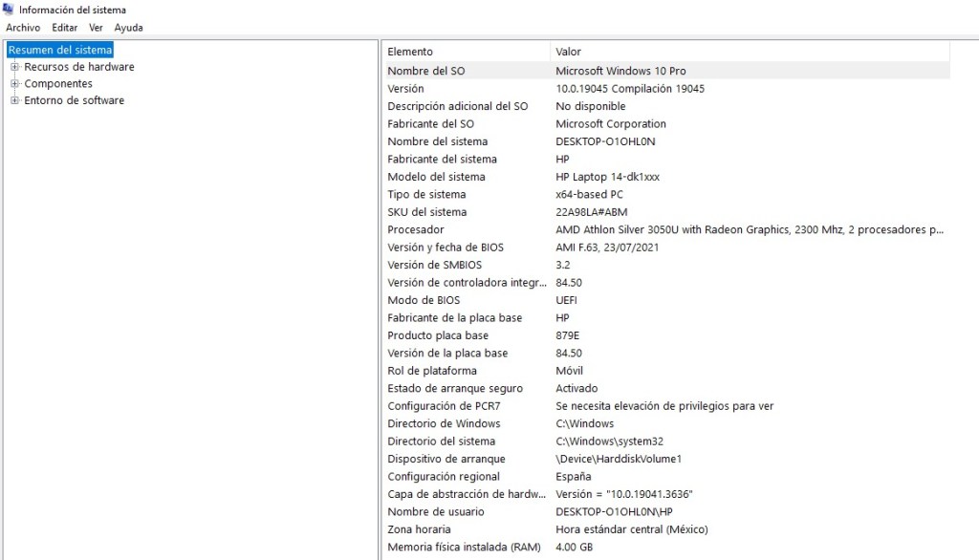Select Resumen del sistema in tree
This screenshot has height=560, width=979.
click(x=60, y=50)
